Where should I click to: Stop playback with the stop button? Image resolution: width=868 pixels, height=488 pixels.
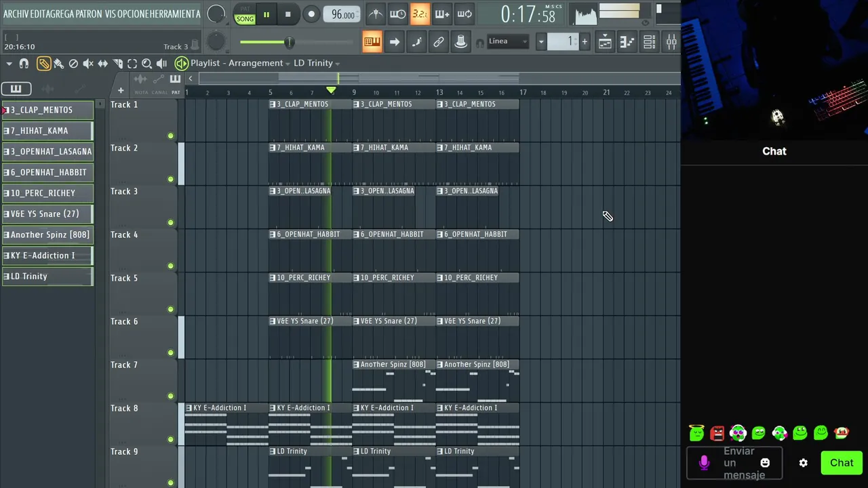pyautogui.click(x=288, y=14)
